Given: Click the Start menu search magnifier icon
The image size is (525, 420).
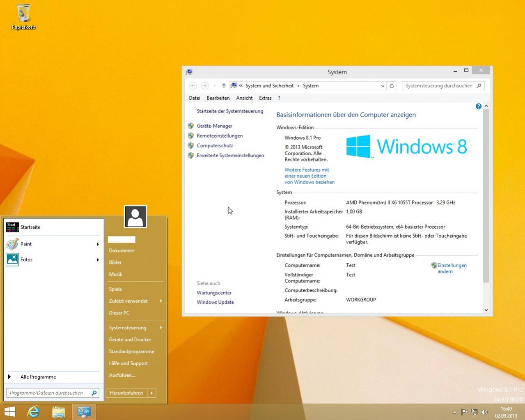Looking at the screenshot, I should pyautogui.click(x=94, y=393).
